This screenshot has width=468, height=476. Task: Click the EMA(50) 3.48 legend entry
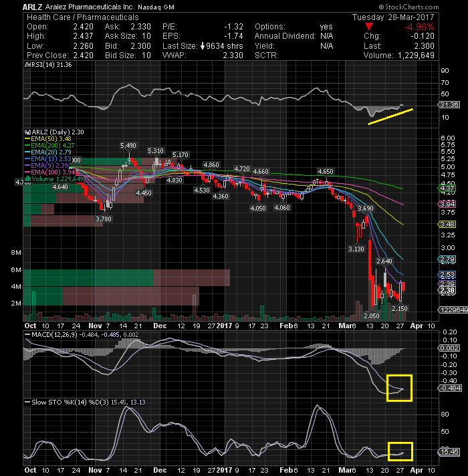tap(48, 139)
